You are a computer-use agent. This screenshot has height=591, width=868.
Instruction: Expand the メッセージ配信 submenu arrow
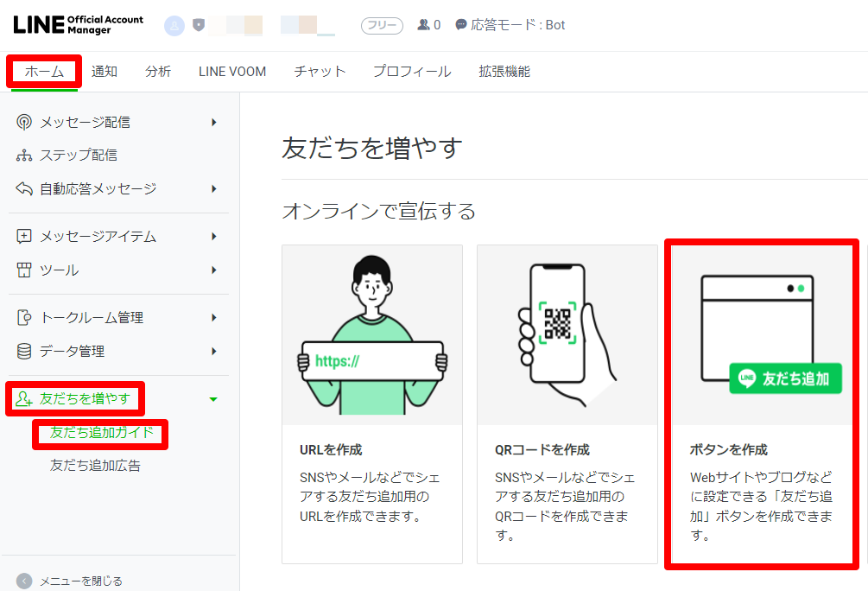coord(216,122)
